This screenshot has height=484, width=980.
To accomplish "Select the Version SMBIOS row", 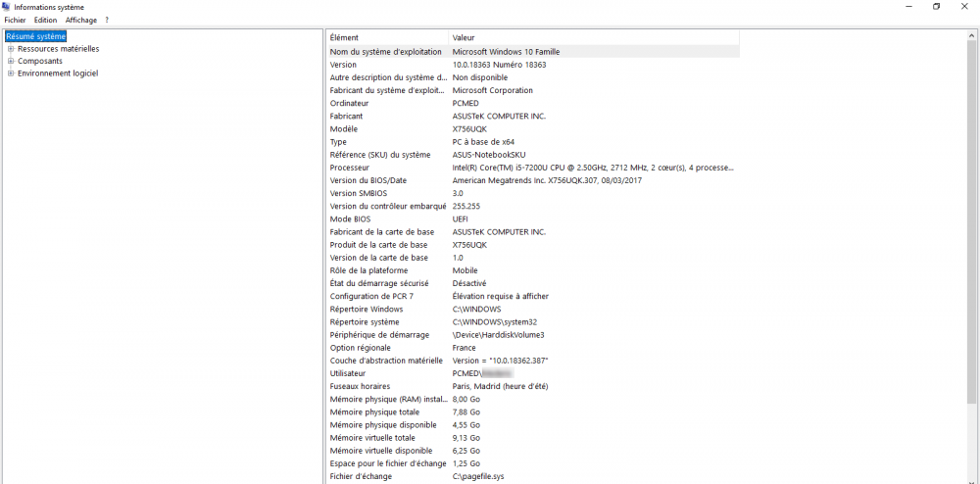I will [533, 194].
